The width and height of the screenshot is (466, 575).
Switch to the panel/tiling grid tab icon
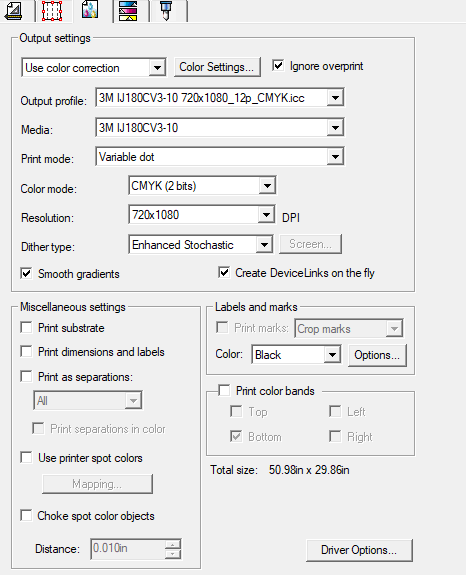[x=52, y=11]
